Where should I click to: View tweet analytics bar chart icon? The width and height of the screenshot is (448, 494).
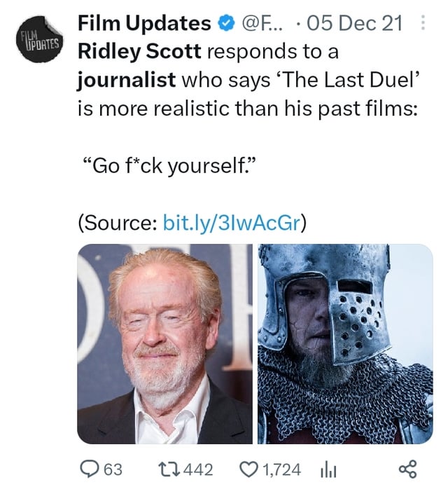click(328, 469)
